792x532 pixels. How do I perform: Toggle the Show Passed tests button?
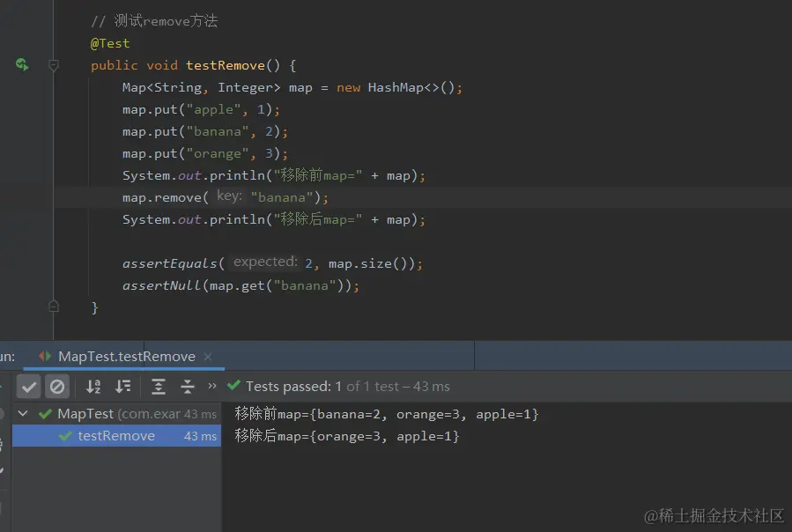29,387
